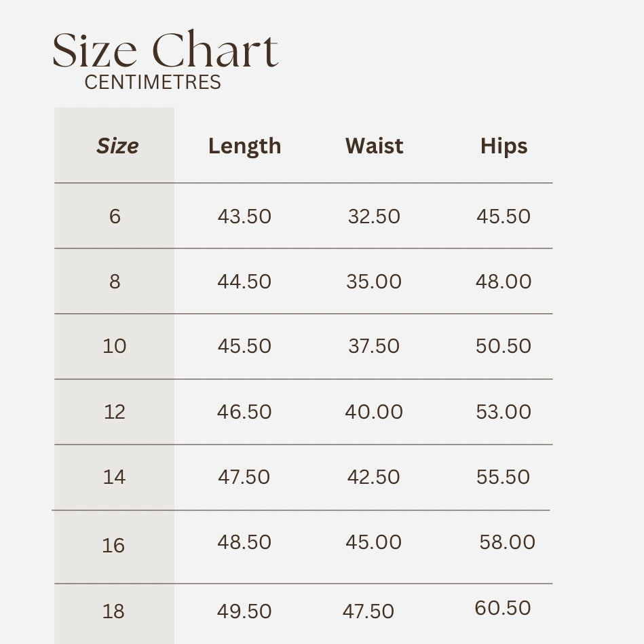644x644 pixels.
Task: Click waist value 35.00 for size 8
Action: click(374, 282)
